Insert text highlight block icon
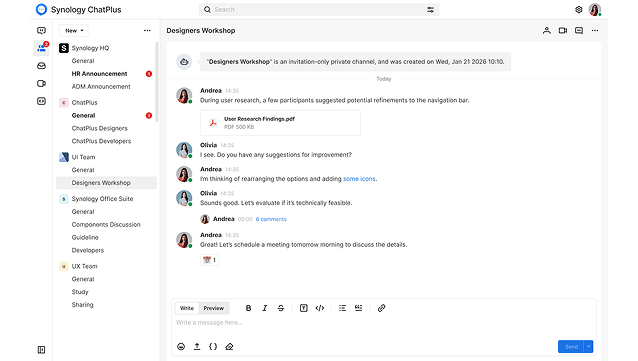This screenshot has height=361, width=638. point(304,308)
